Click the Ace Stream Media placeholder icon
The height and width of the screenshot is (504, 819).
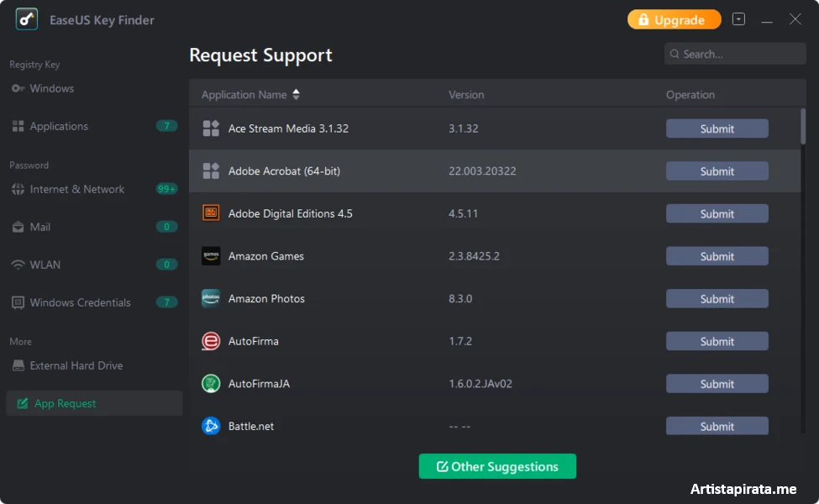click(211, 129)
